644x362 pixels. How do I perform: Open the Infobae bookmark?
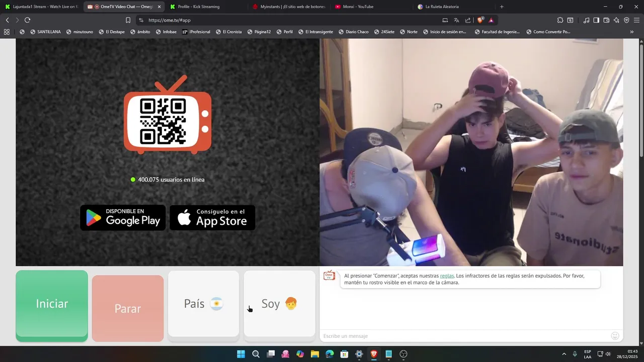pos(166,32)
